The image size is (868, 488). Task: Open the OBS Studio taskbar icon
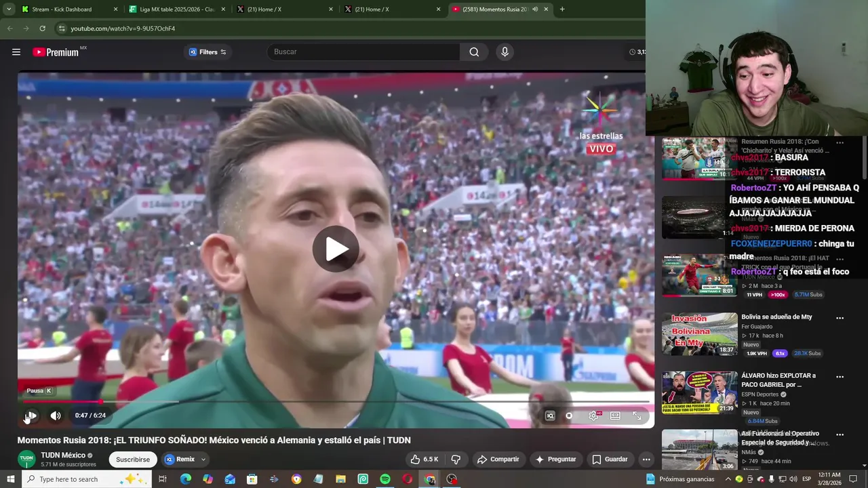452,479
